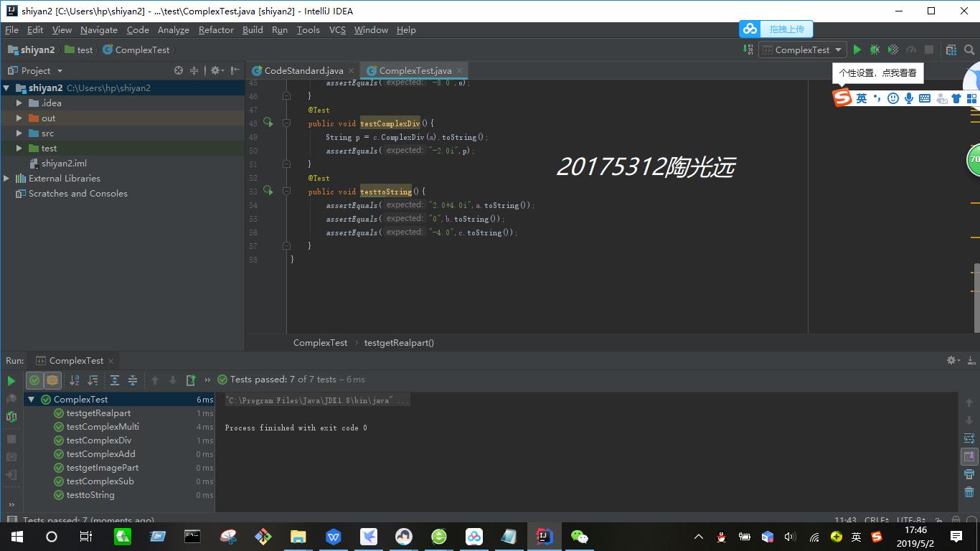Open Sogou input method S logo
The width and height of the screenshot is (980, 551).
[842, 98]
